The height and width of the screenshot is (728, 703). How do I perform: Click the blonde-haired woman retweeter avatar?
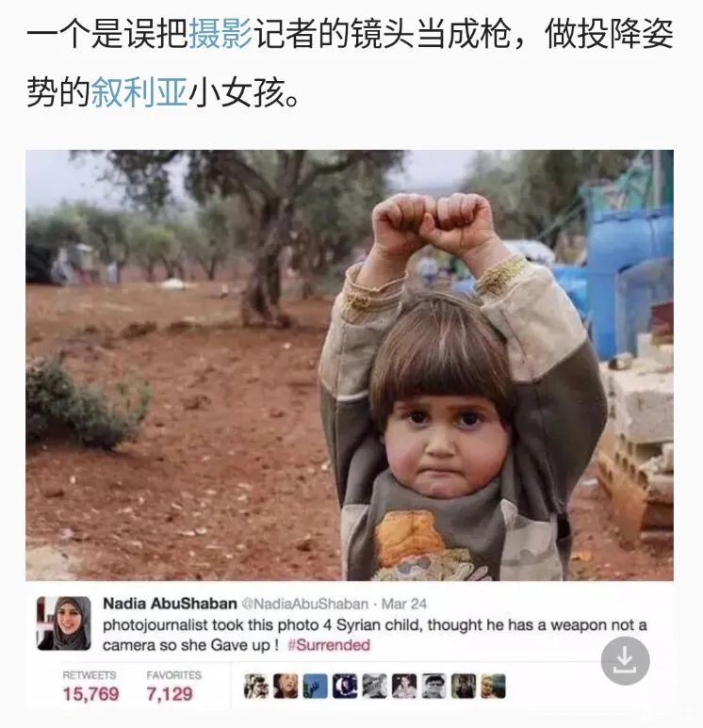[286, 687]
